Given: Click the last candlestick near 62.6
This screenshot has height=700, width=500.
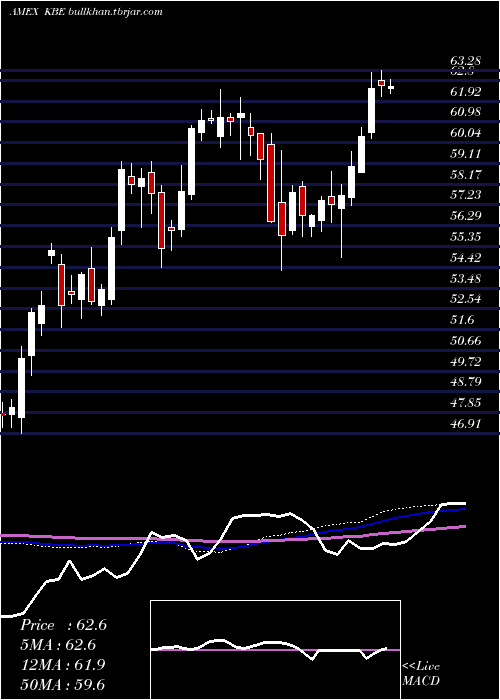Looking at the screenshot, I should [x=391, y=88].
